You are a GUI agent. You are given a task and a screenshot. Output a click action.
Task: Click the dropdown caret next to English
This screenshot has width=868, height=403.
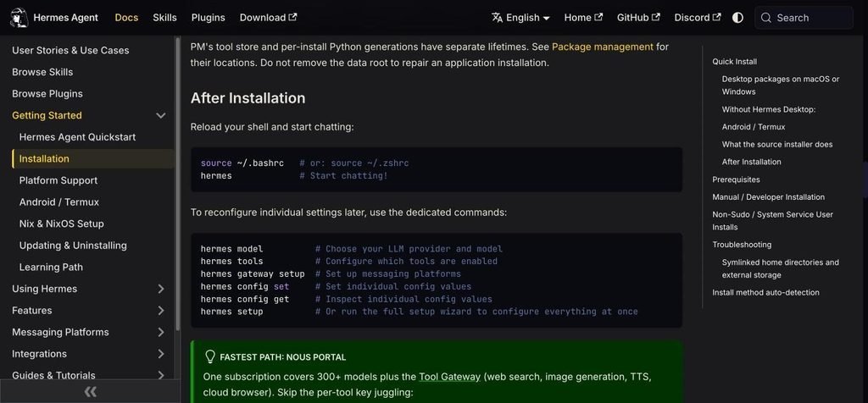point(547,19)
